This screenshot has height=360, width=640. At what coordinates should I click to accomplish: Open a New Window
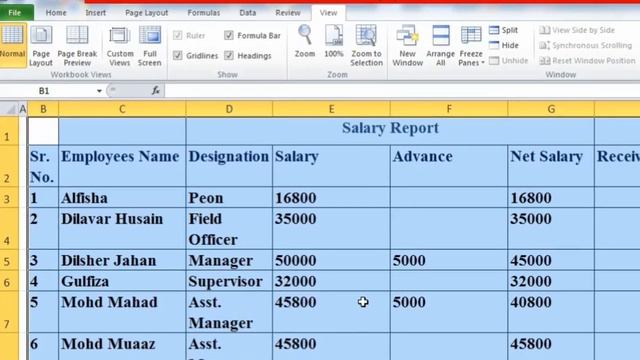click(x=407, y=46)
